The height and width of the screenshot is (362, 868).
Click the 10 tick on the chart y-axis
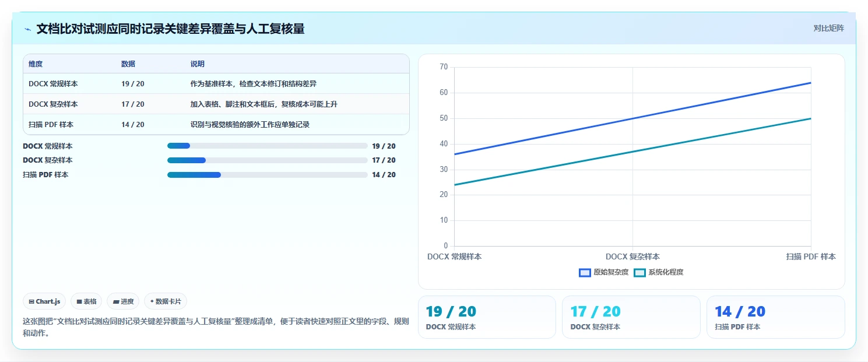pos(444,220)
